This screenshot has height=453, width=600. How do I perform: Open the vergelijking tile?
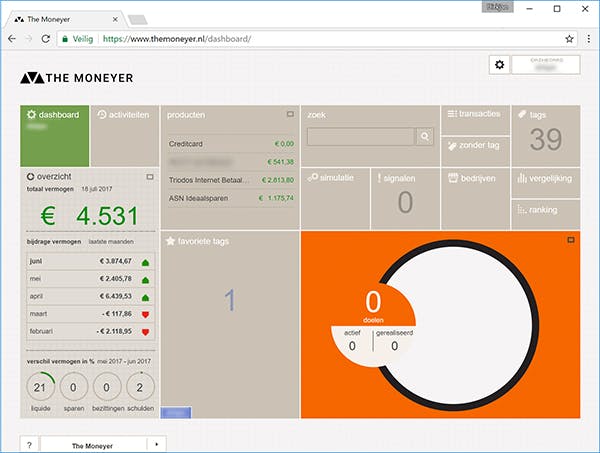tap(546, 183)
